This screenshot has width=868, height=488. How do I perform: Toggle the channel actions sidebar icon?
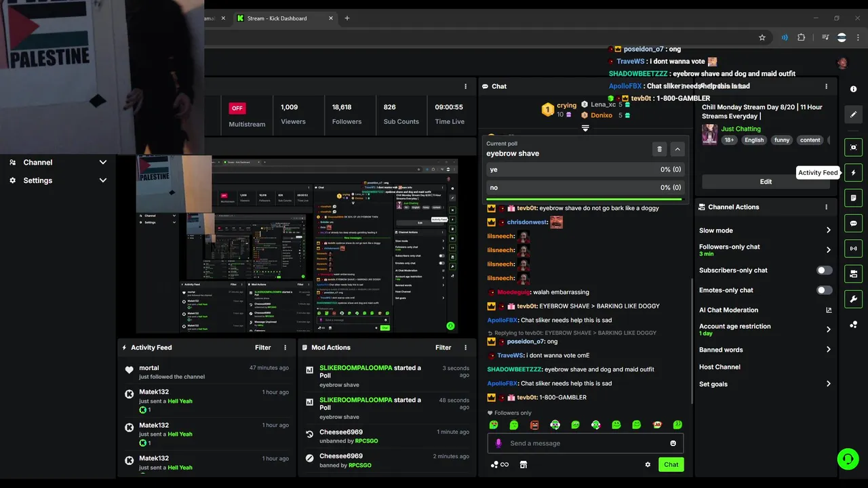853,274
